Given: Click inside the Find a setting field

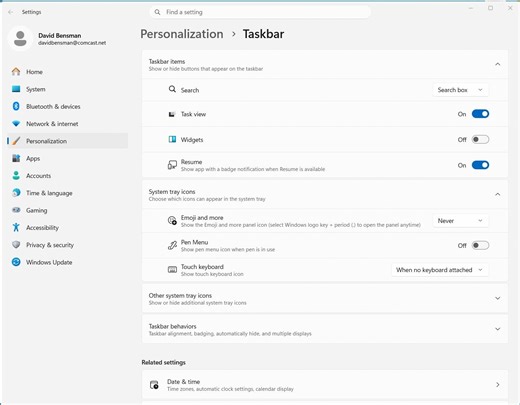Looking at the screenshot, I should (260, 12).
